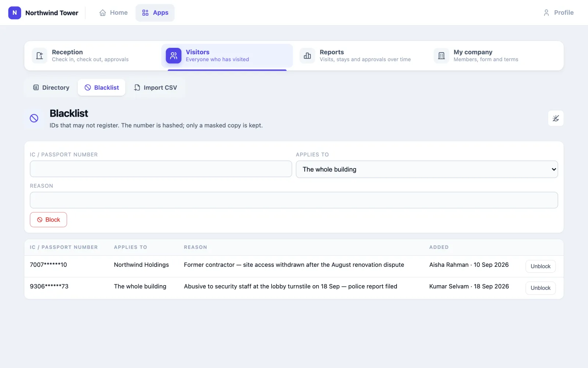This screenshot has width=588, height=368.
Task: Click the masked number 7007******10
Action: (49, 265)
